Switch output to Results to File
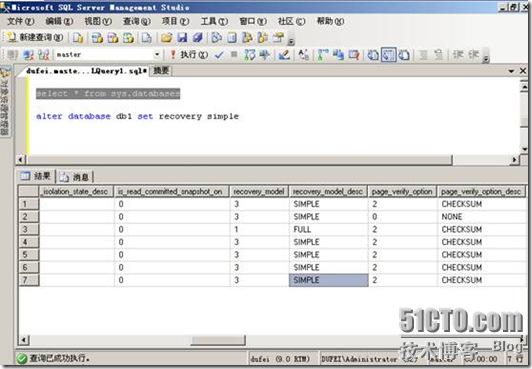This screenshot has height=369, width=532. 404,55
